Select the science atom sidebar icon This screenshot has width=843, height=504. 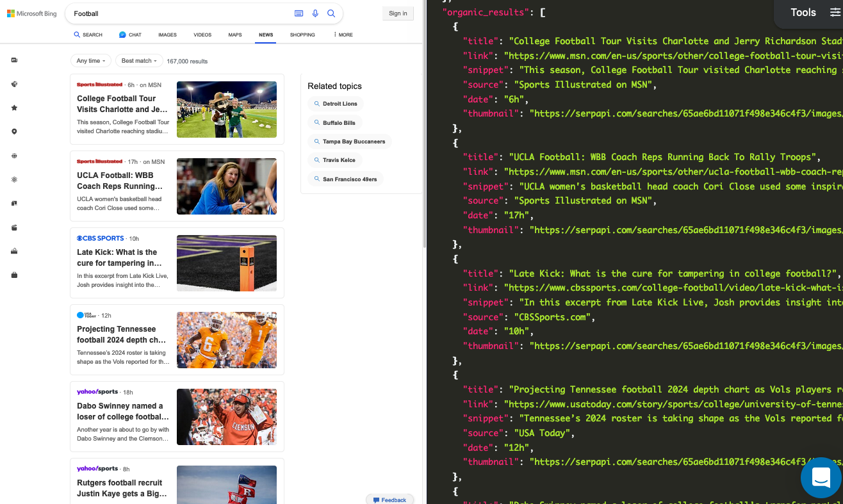click(14, 179)
